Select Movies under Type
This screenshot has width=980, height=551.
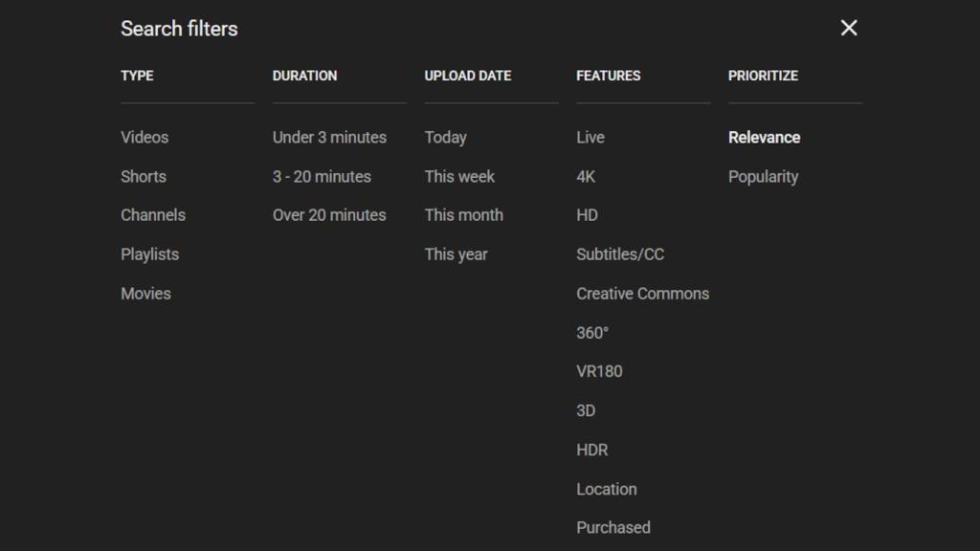point(145,293)
